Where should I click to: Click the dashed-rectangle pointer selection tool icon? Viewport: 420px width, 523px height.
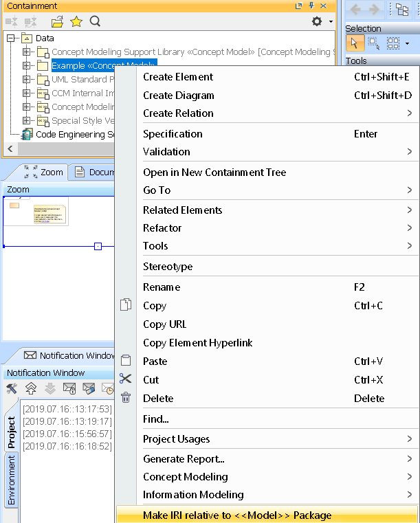click(x=374, y=43)
